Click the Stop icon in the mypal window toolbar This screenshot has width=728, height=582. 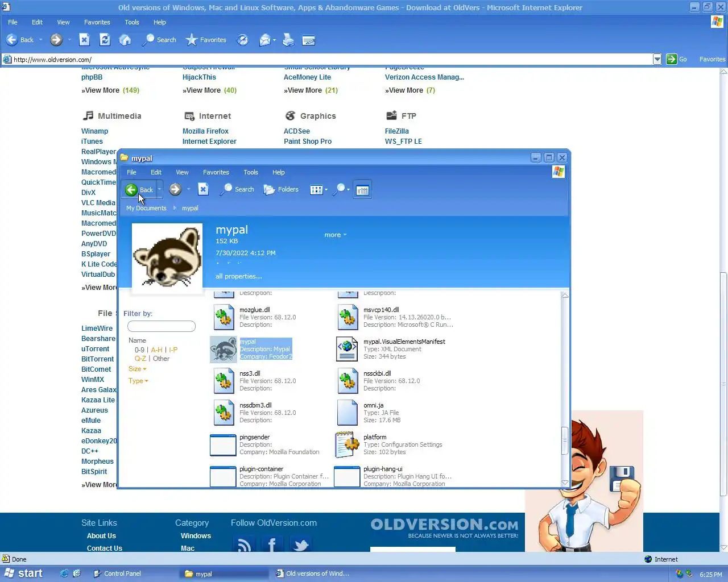203,189
